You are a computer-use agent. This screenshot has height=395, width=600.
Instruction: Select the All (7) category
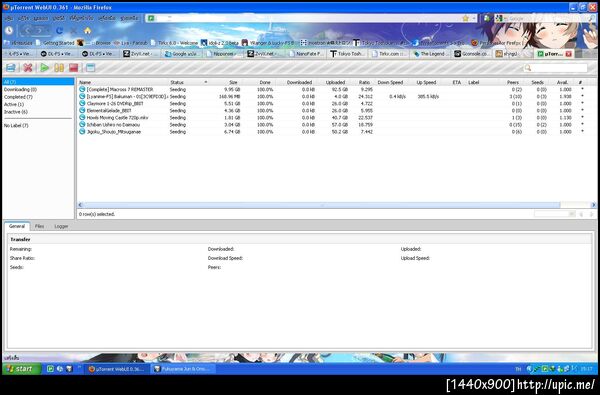(x=38, y=82)
